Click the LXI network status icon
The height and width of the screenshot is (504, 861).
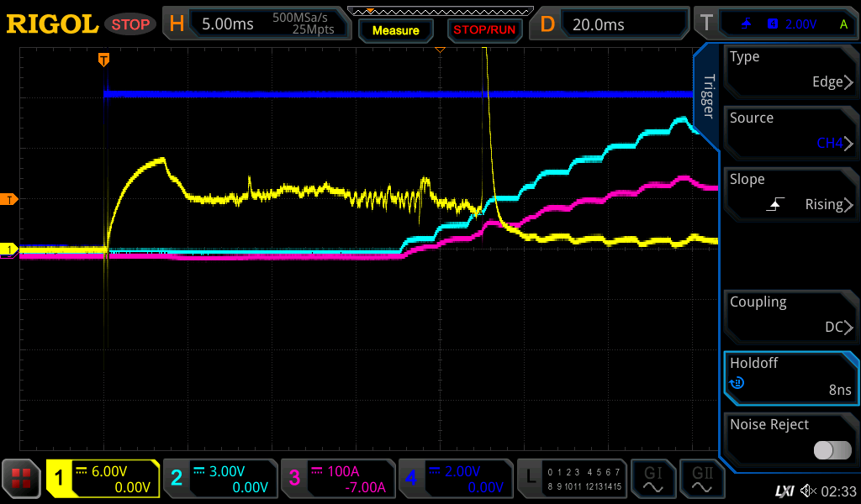coord(784,490)
